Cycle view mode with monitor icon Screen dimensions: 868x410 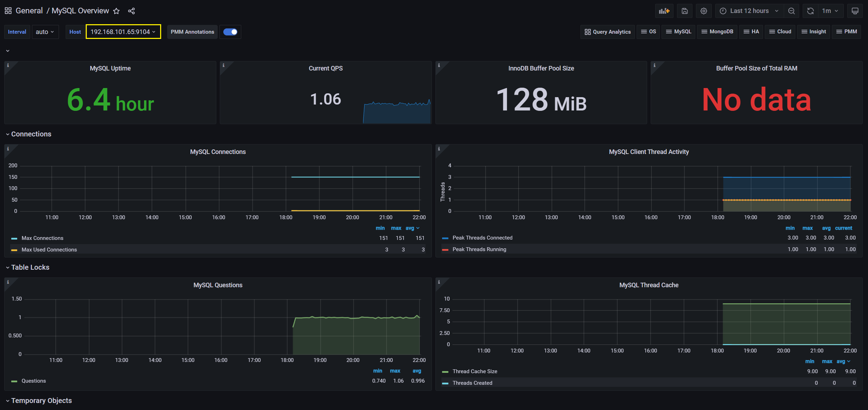[855, 11]
